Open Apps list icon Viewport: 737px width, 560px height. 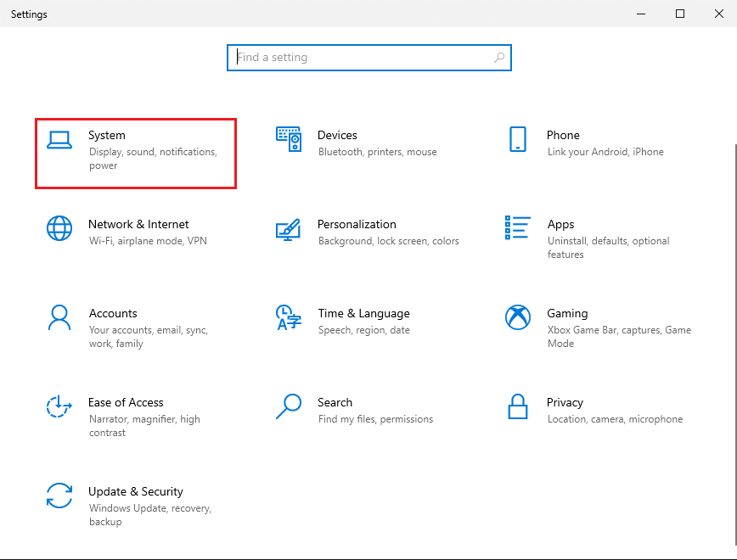coord(518,227)
